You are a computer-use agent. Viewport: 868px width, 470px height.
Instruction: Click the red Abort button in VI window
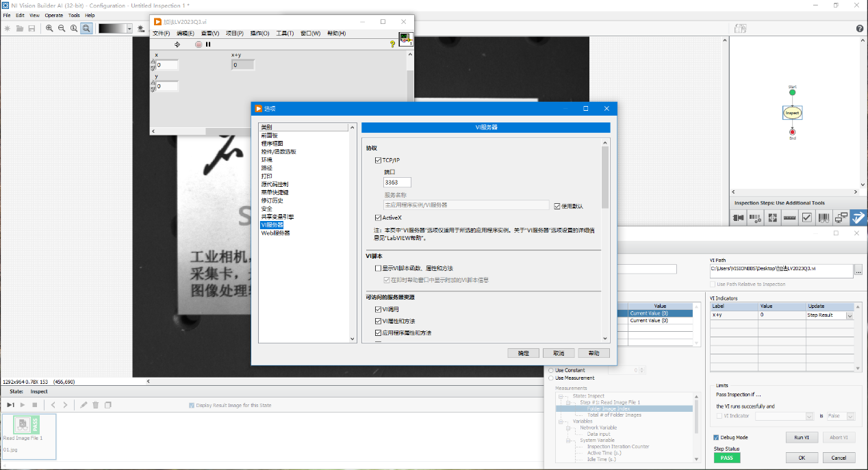click(199, 44)
